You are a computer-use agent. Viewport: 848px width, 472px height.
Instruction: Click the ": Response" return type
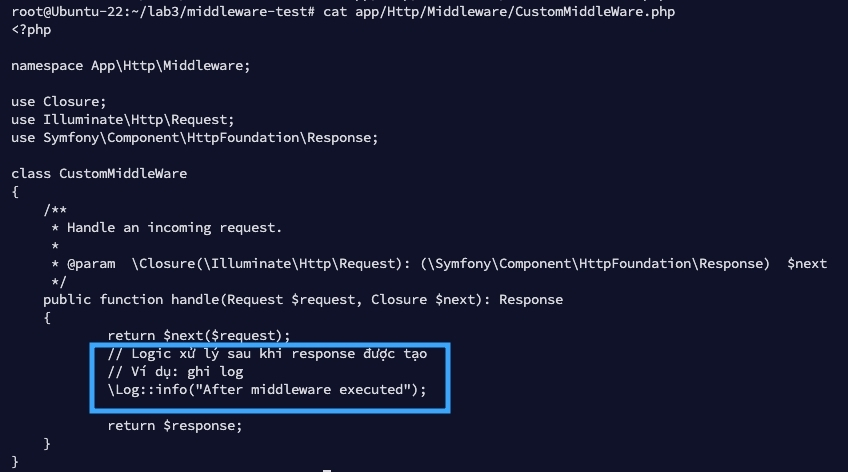pyautogui.click(x=527, y=299)
